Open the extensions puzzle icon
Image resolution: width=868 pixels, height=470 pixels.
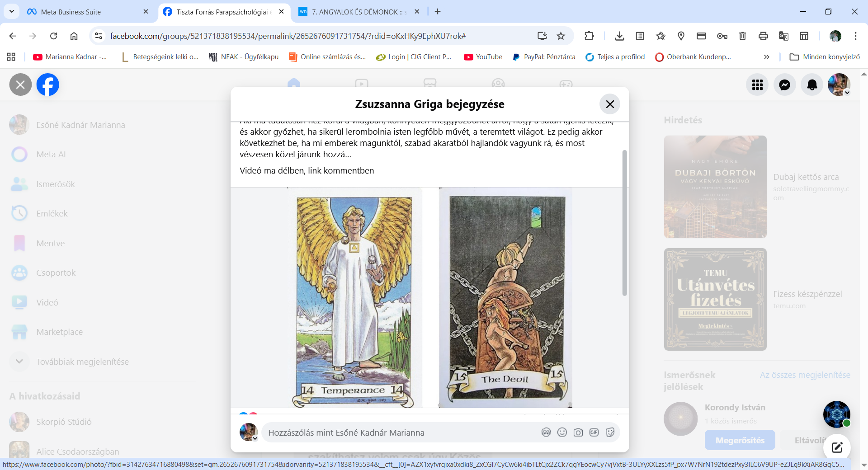pos(589,36)
